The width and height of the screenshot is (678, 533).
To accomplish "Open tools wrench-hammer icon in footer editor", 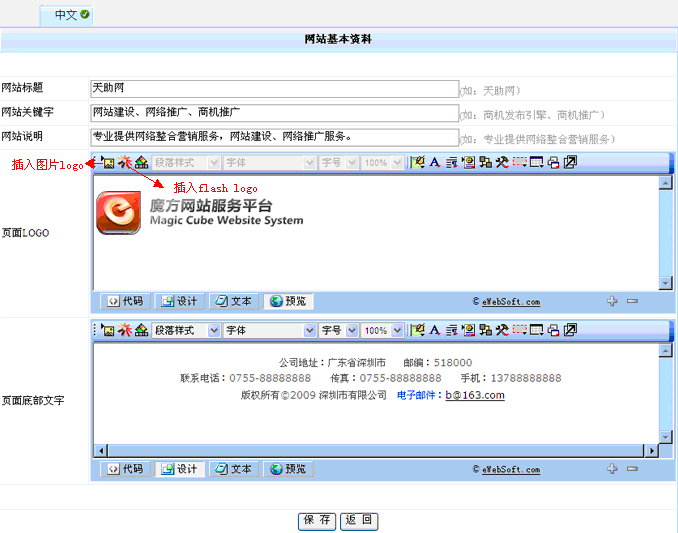I will point(502,330).
